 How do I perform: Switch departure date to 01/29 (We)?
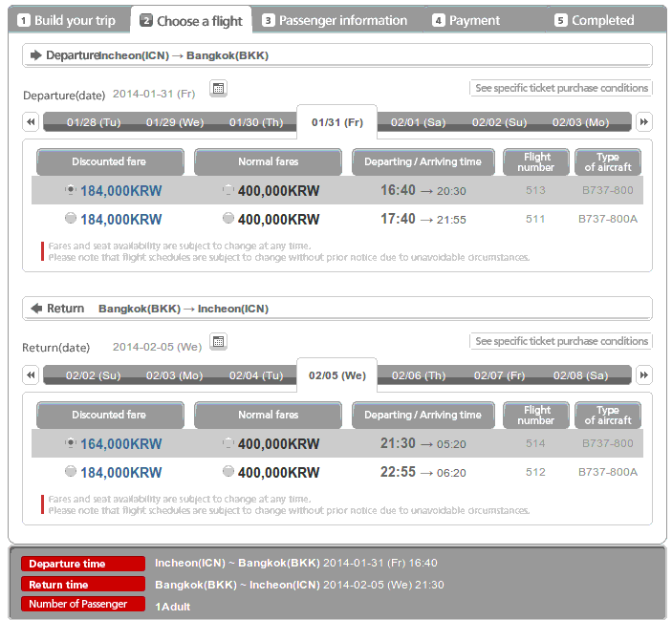point(175,122)
